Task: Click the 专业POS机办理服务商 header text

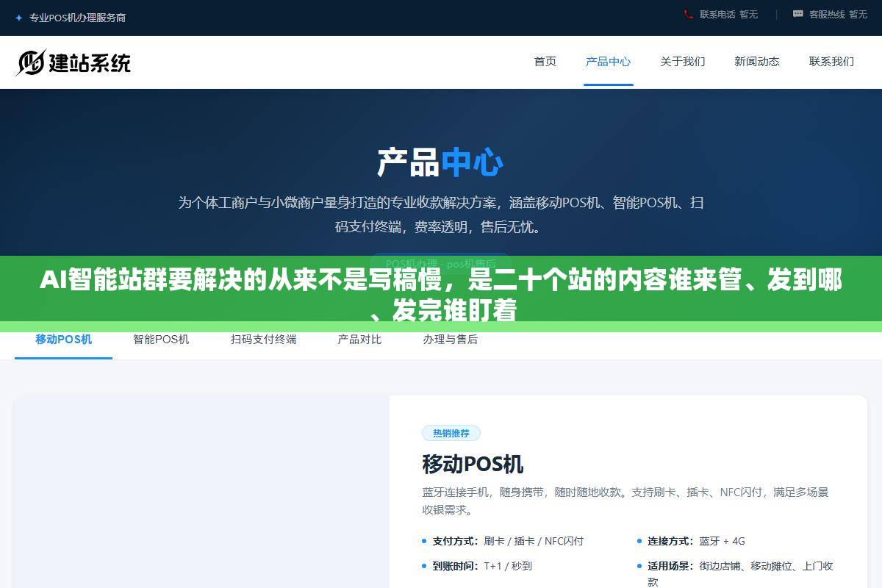Action: [x=77, y=18]
